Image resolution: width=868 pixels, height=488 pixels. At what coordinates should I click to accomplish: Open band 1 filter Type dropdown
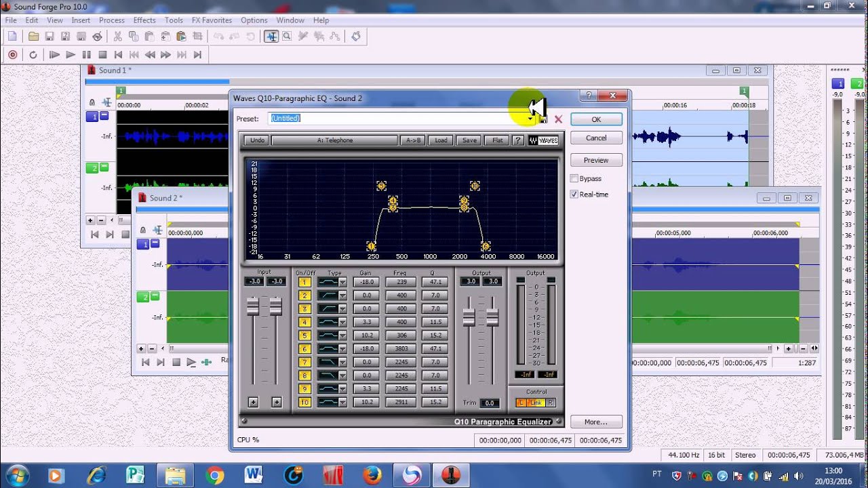tap(342, 282)
